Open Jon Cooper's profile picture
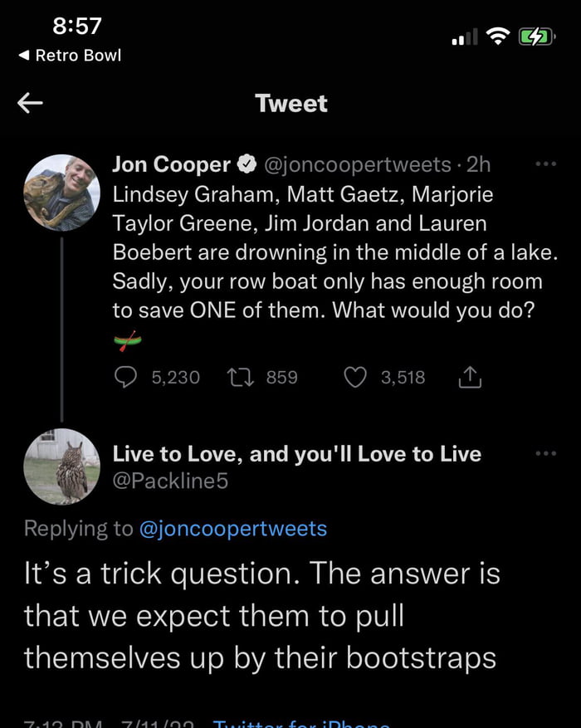The image size is (581, 728). click(61, 193)
